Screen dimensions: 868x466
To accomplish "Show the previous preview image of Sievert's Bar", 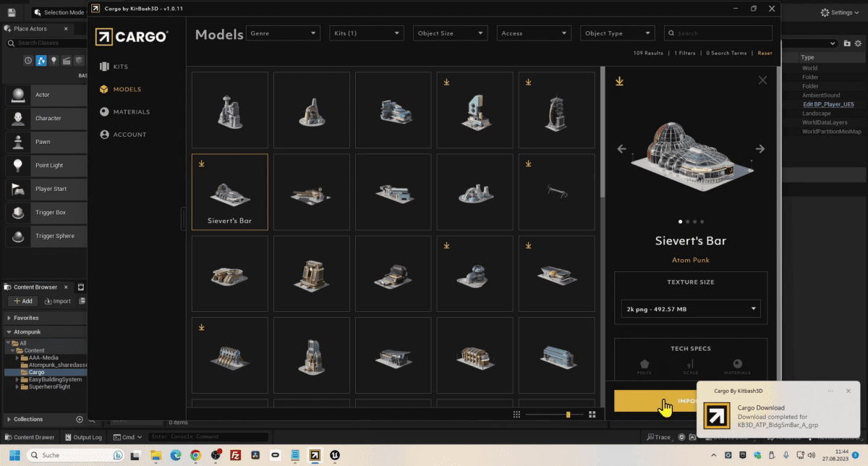I will click(621, 149).
